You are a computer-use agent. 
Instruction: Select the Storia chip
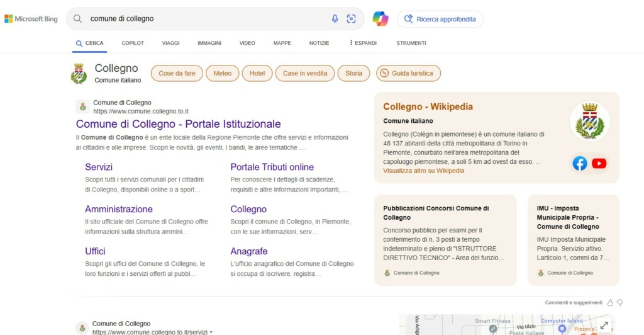pyautogui.click(x=353, y=73)
